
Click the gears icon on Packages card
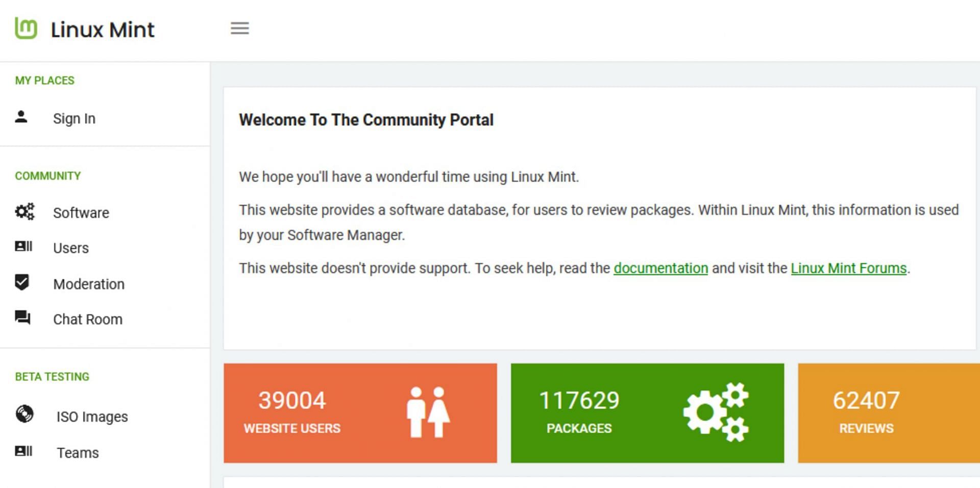point(716,412)
